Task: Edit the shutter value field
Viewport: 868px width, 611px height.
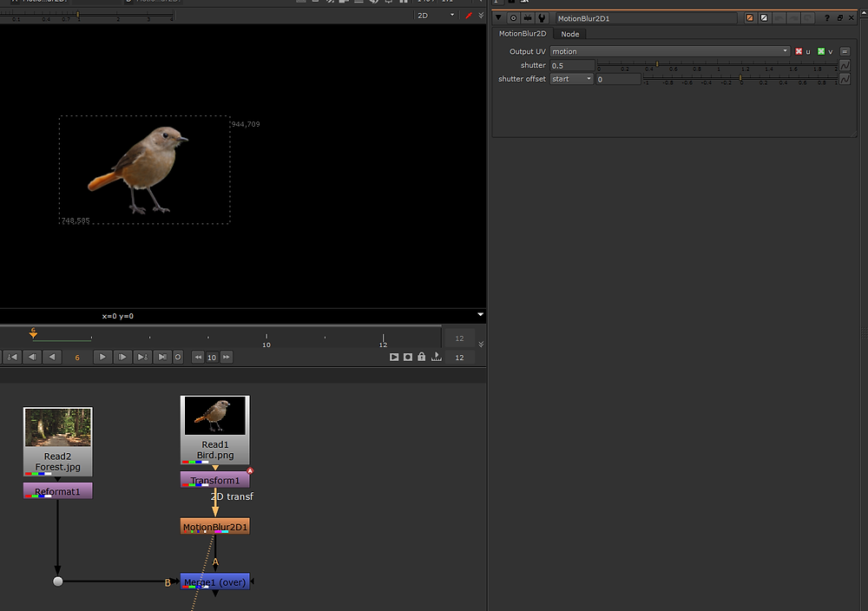Action: click(x=572, y=65)
